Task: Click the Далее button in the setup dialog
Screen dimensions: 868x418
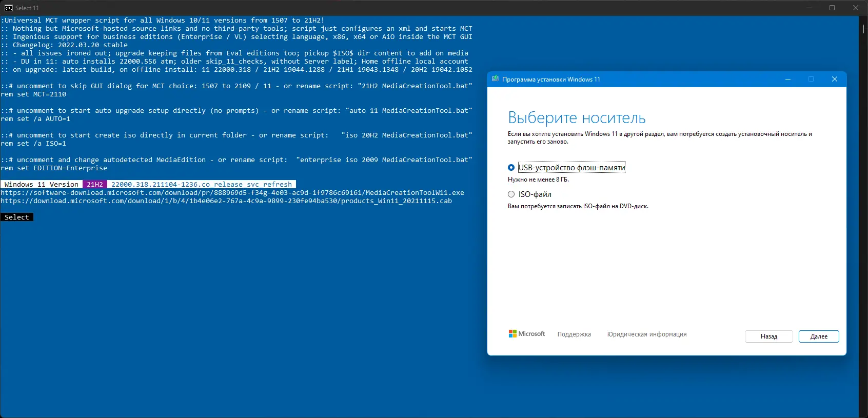Action: tap(819, 336)
